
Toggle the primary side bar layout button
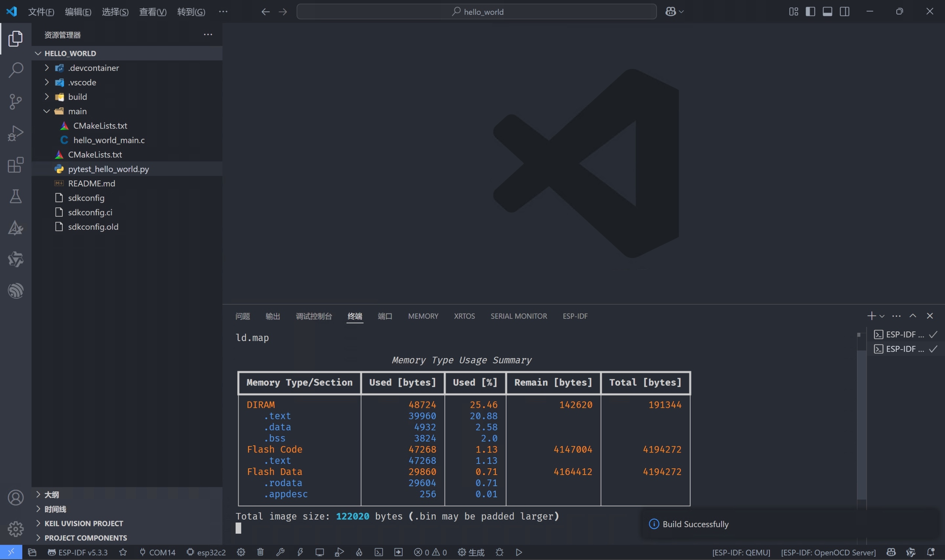click(x=810, y=12)
